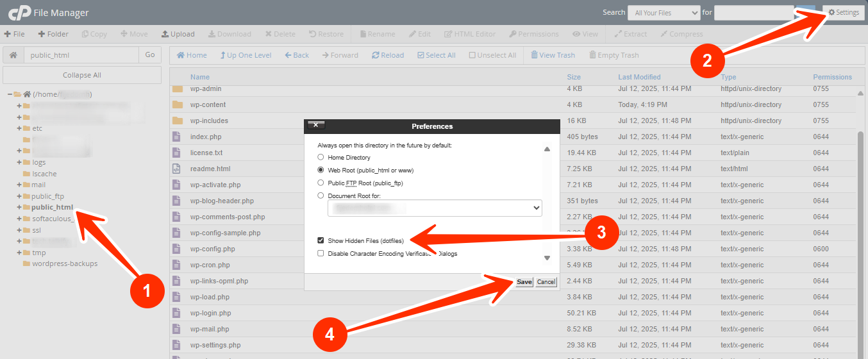Toggle Show Hidden Files (dotfiles) checkbox
This screenshot has width=868, height=359.
click(x=321, y=240)
